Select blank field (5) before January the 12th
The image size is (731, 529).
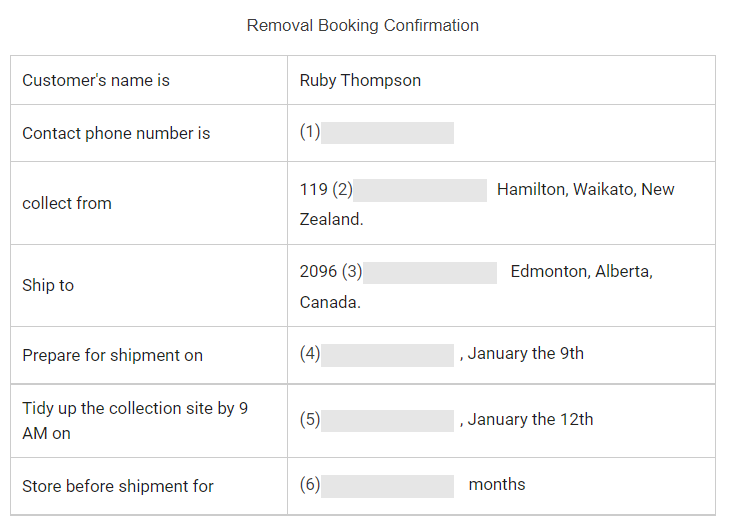point(387,420)
